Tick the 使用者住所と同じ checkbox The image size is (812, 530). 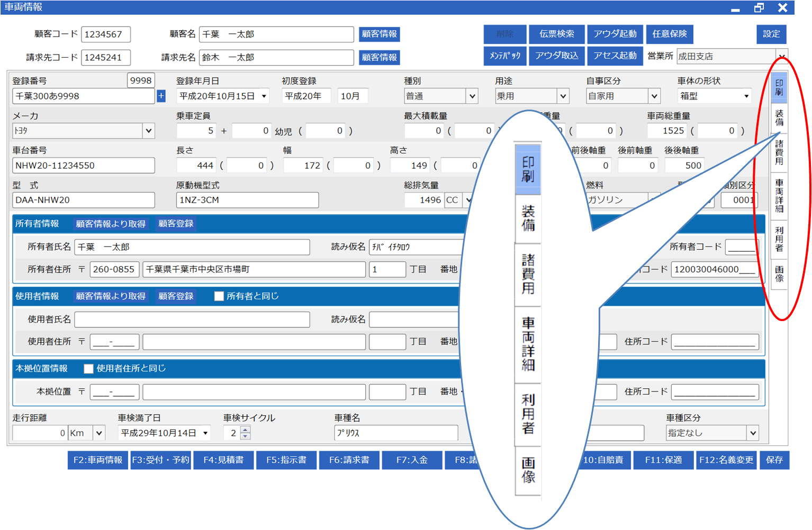point(88,369)
